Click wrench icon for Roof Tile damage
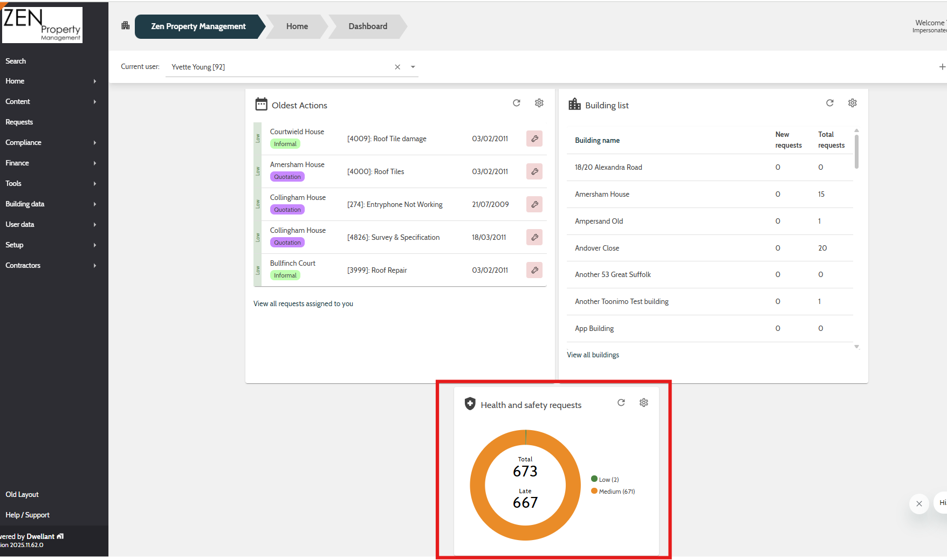 click(534, 139)
